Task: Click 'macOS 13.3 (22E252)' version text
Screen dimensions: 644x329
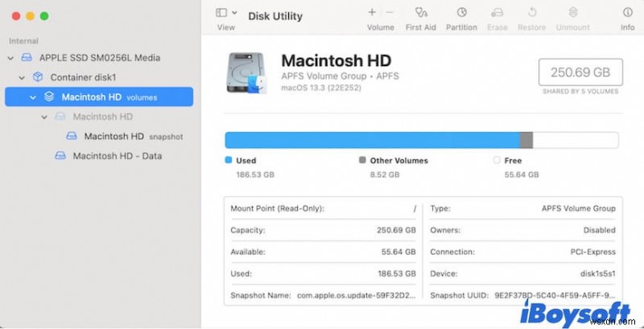Action: click(321, 88)
